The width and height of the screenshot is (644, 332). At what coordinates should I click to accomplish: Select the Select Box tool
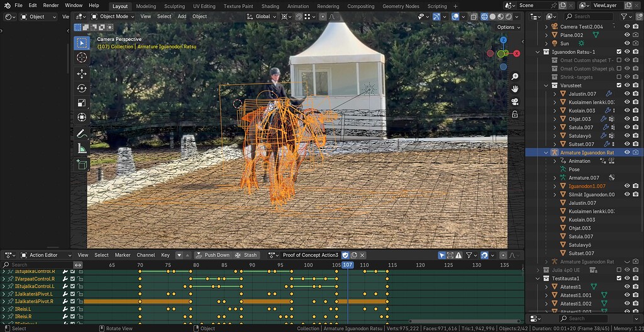click(82, 43)
